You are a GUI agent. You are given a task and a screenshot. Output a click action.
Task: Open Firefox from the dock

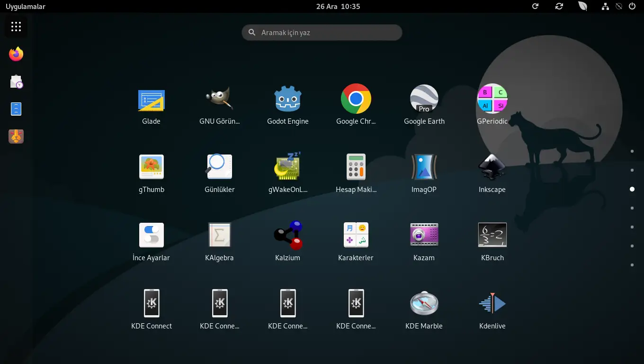[16, 54]
